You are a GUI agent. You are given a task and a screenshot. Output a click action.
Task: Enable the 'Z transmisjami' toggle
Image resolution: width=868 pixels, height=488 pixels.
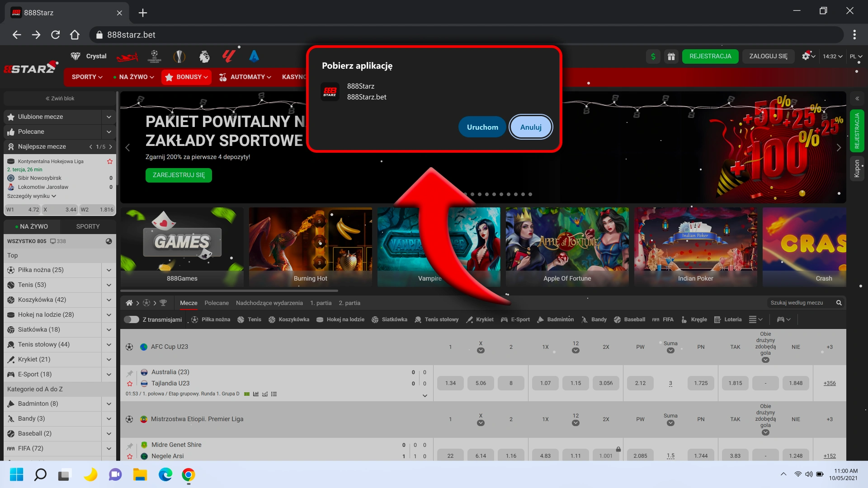[x=132, y=319]
